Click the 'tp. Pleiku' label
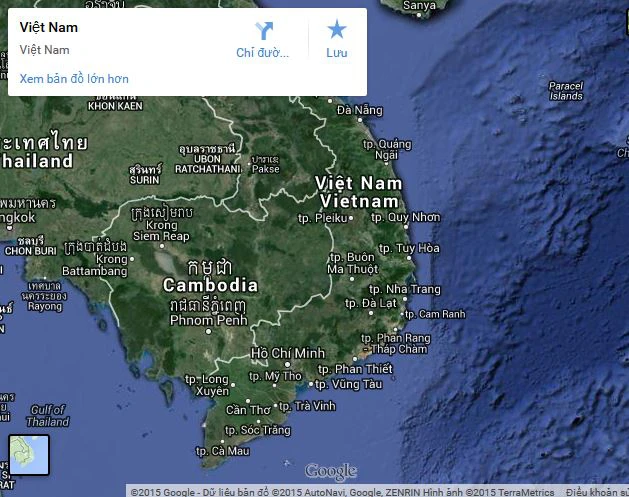629x497 pixels. [x=323, y=218]
